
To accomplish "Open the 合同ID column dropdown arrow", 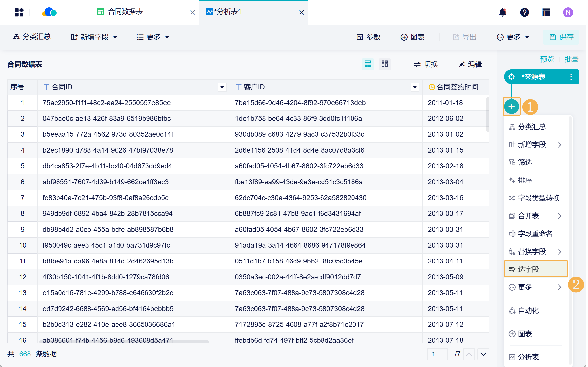I will (x=222, y=87).
